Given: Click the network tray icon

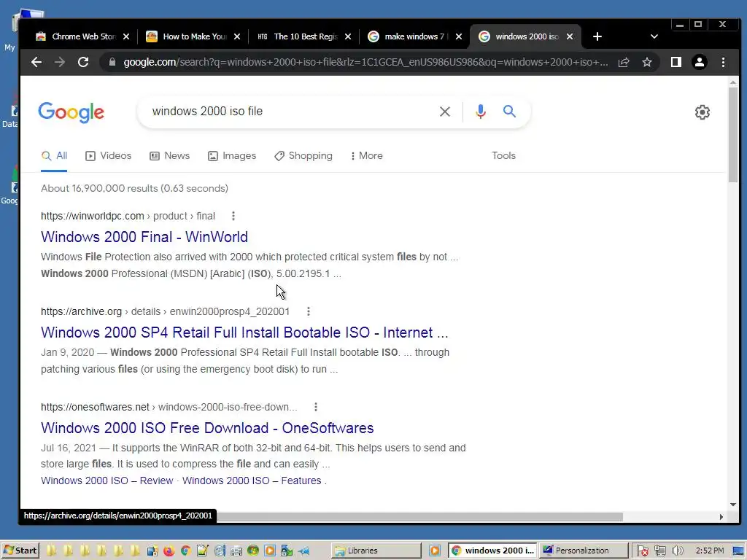Looking at the screenshot, I should pyautogui.click(x=659, y=551).
